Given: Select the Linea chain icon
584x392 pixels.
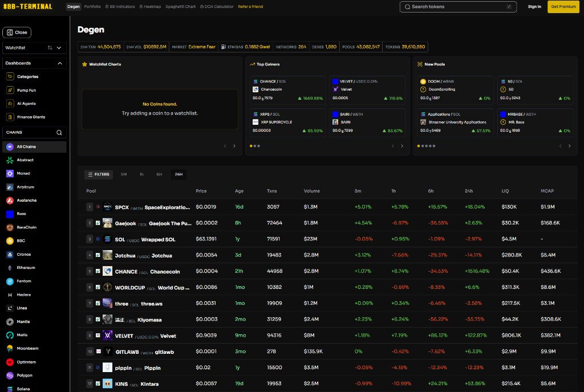Looking at the screenshot, I should tap(10, 308).
